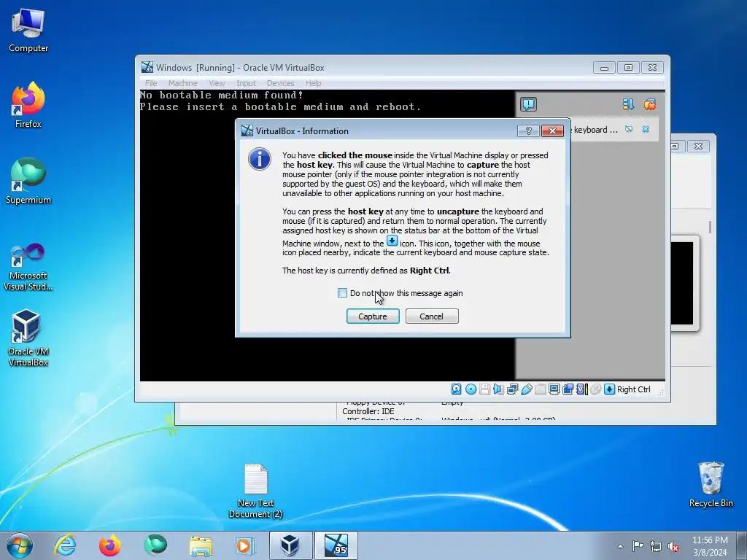747x560 pixels.
Task: Click the Action Center flag tray icon
Action: (638, 546)
